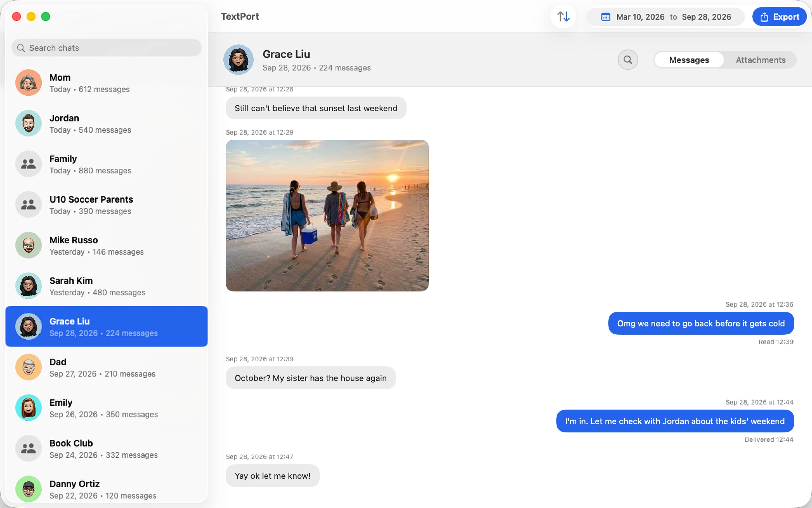
Task: Open the Family chat with 880 messages
Action: (107, 164)
